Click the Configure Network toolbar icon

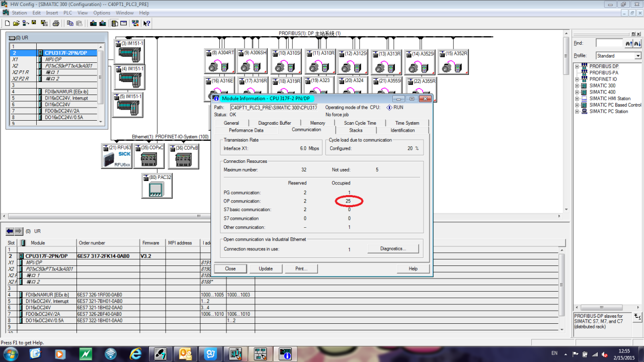pos(135,23)
